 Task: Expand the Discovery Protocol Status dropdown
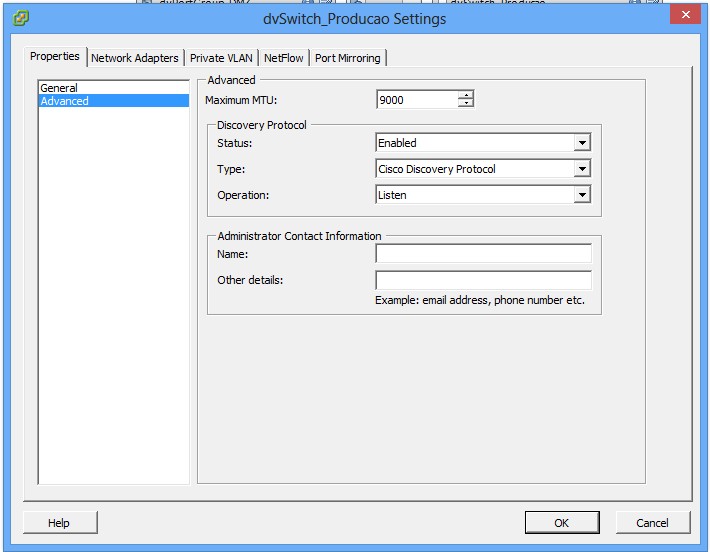[x=582, y=143]
